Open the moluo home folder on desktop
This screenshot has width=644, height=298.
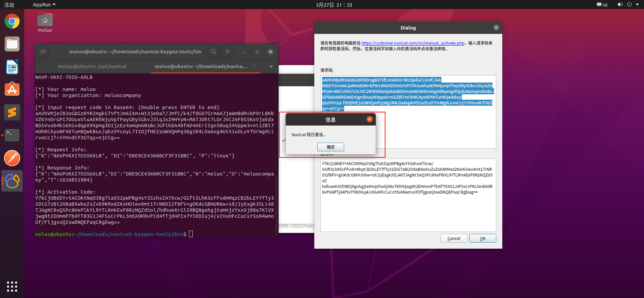point(45,23)
